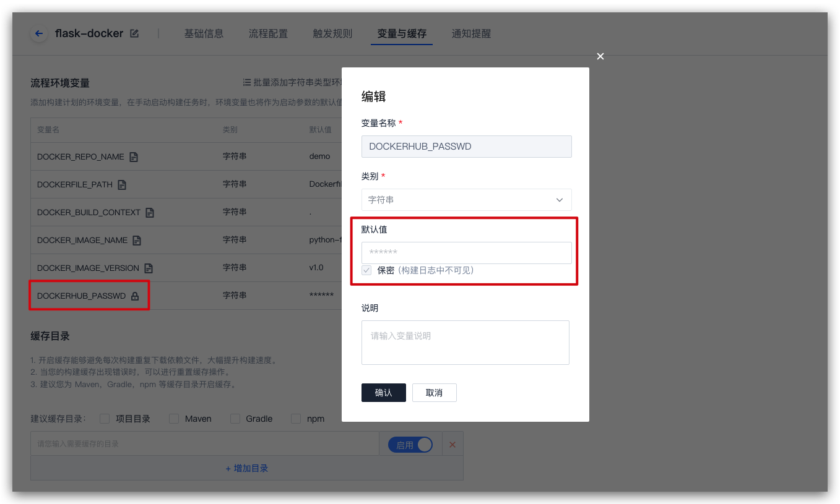Click the 取消 button
This screenshot has width=840, height=504.
tap(435, 393)
